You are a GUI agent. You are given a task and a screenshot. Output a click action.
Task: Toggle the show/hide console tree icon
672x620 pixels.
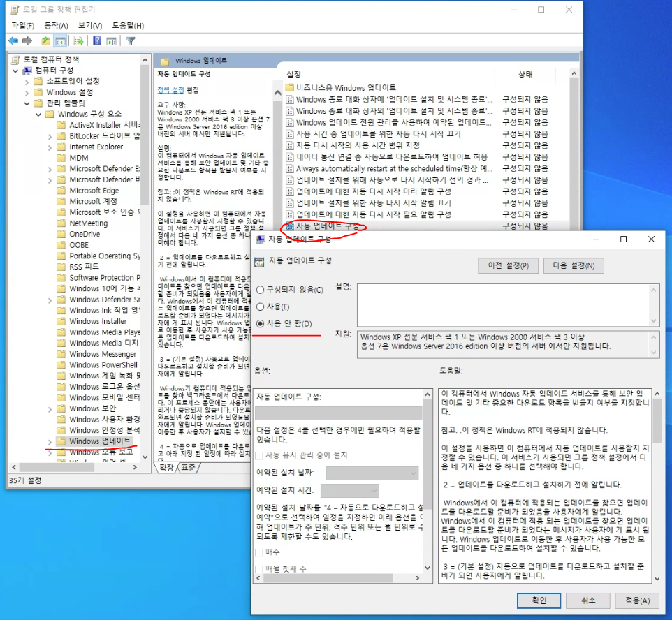click(61, 41)
